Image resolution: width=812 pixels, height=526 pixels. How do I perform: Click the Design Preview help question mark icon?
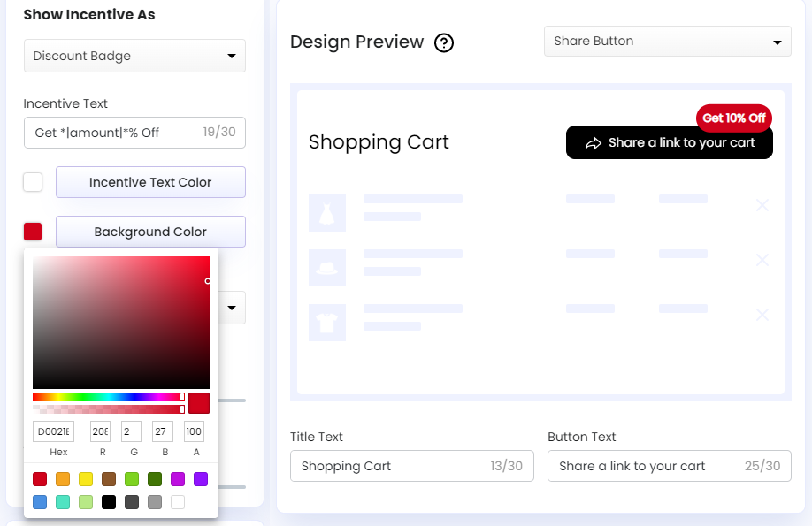point(444,42)
